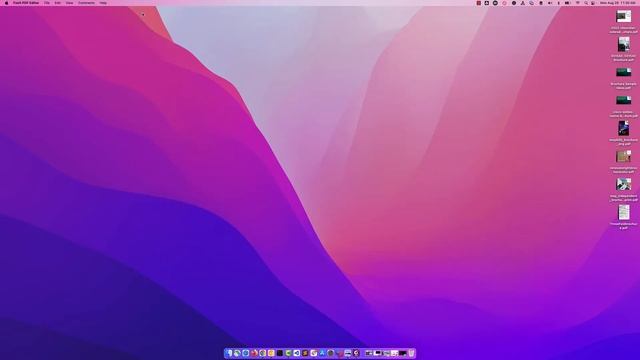Click the menu bar date and time

pyautogui.click(x=618, y=3)
